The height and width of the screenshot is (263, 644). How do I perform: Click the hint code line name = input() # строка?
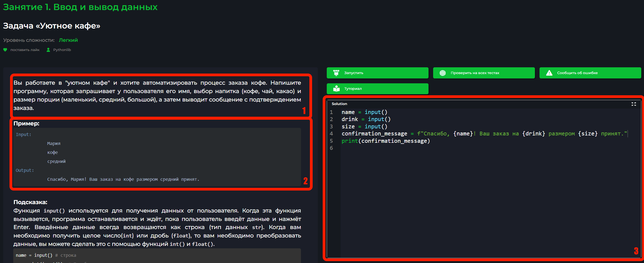(x=46, y=255)
